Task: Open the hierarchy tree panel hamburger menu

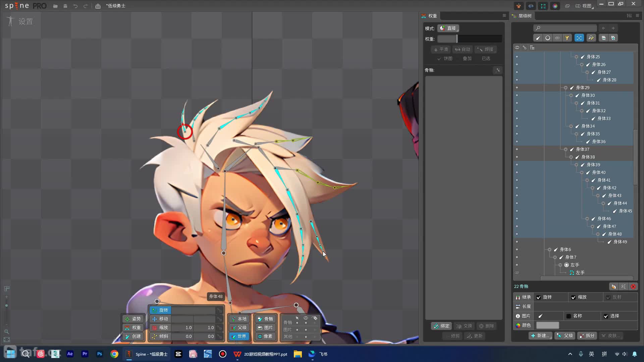Action: click(637, 16)
